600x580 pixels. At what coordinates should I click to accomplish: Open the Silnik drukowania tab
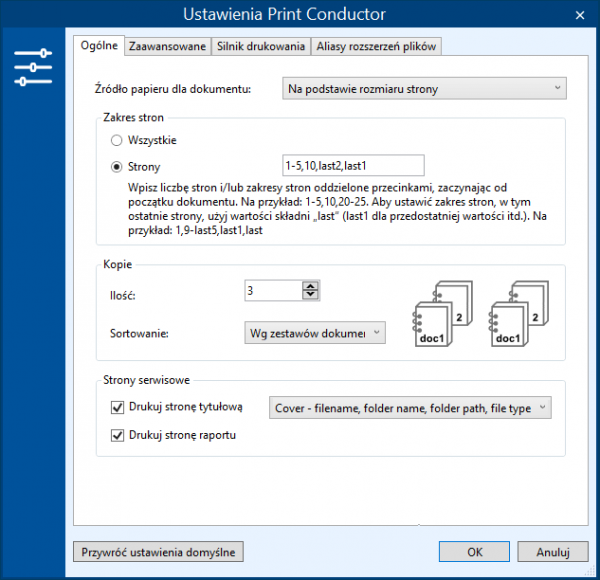(261, 46)
